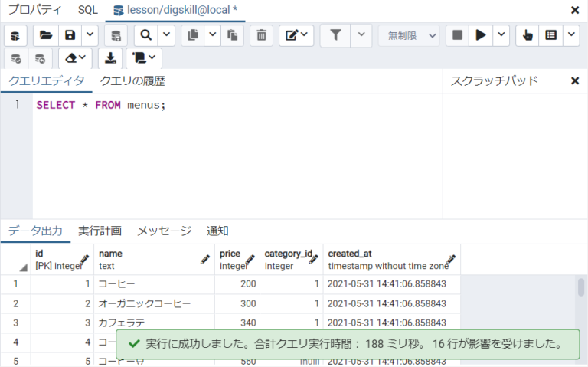This screenshot has width=588, height=367.
Task: Click the Delete trash icon
Action: point(261,35)
